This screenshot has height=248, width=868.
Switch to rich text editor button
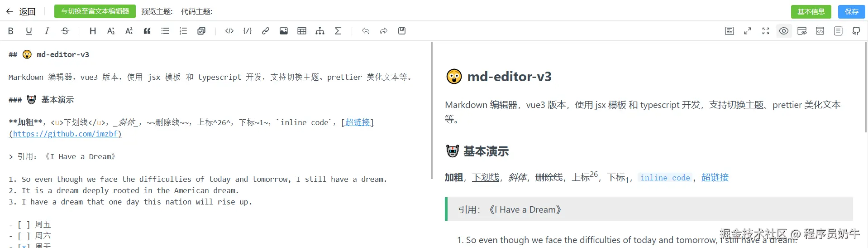tap(95, 11)
